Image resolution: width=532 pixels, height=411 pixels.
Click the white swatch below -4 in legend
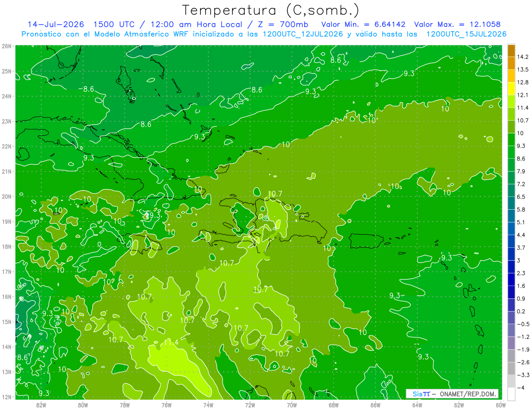pyautogui.click(x=511, y=394)
